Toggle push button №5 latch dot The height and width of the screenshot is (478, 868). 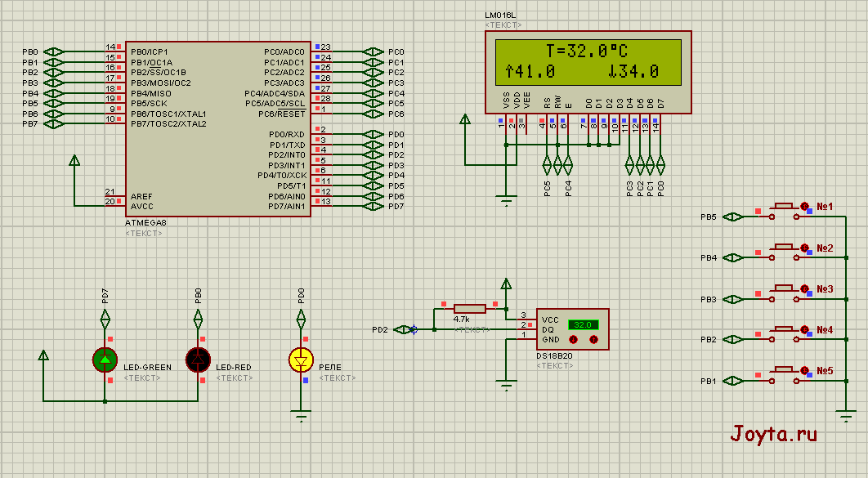point(804,371)
